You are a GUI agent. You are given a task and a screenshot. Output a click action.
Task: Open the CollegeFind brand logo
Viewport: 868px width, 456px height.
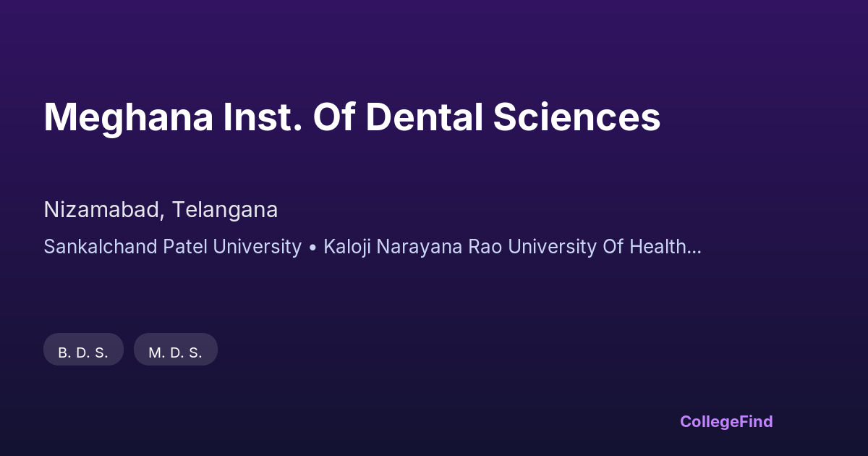coord(726,421)
